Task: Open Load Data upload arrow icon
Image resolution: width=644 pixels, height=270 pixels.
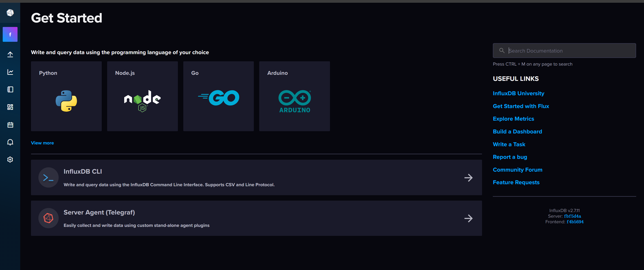Action: (10, 54)
